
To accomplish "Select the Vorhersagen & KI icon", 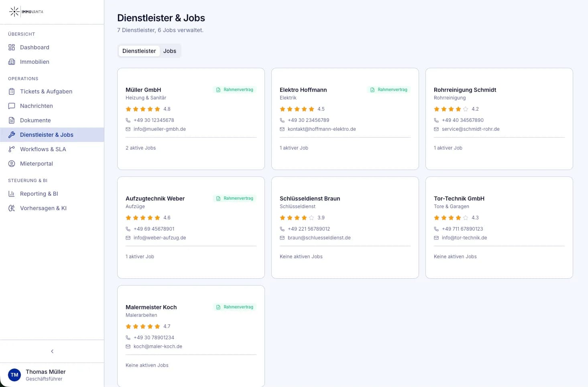I will tap(12, 208).
